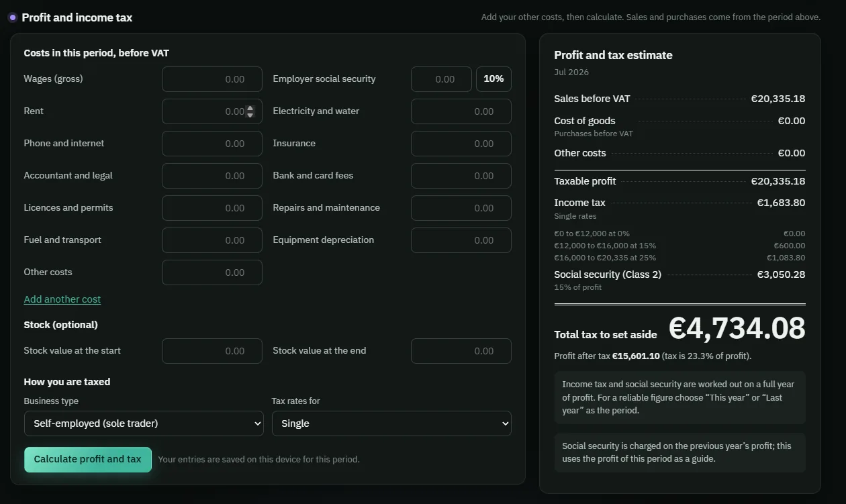
Task: Click the Repairs and maintenance cost field
Action: pos(461,208)
